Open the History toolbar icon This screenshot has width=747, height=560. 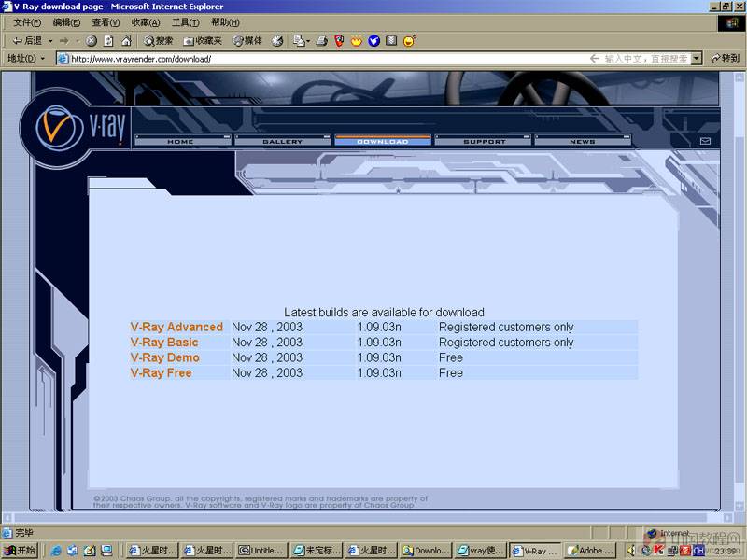point(277,41)
